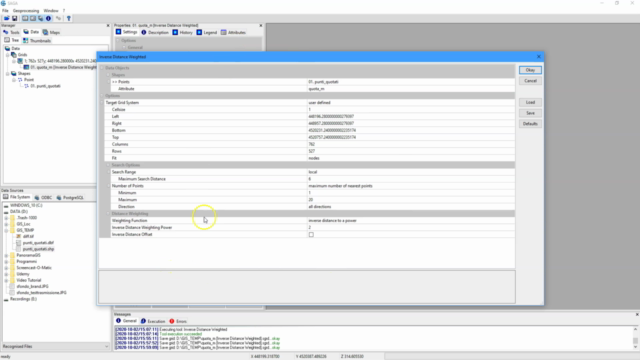
Task: Open Target Grid System 'user defined' dropdown
Action: pos(411,102)
